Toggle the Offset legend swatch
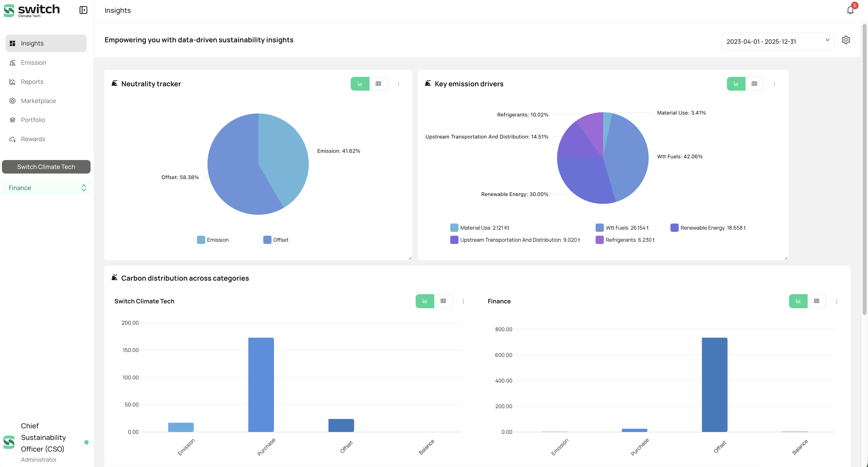This screenshot has width=868, height=467. tap(267, 240)
